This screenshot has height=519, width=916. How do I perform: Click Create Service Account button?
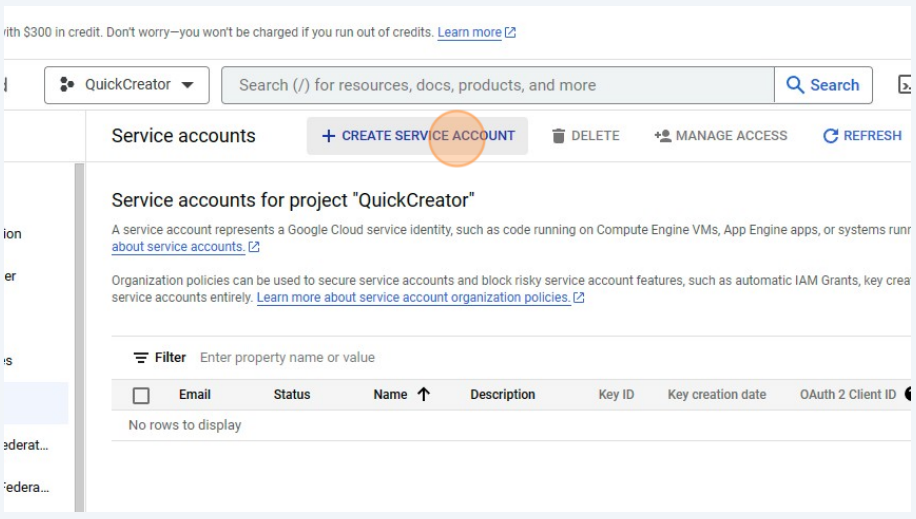tap(417, 136)
